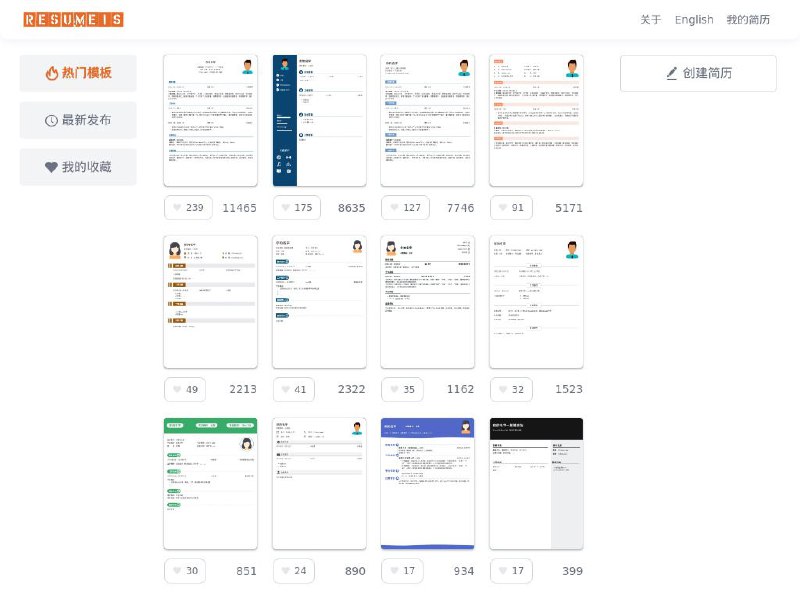The height and width of the screenshot is (600, 800).
Task: Open the 关于 page link
Action: 650,20
